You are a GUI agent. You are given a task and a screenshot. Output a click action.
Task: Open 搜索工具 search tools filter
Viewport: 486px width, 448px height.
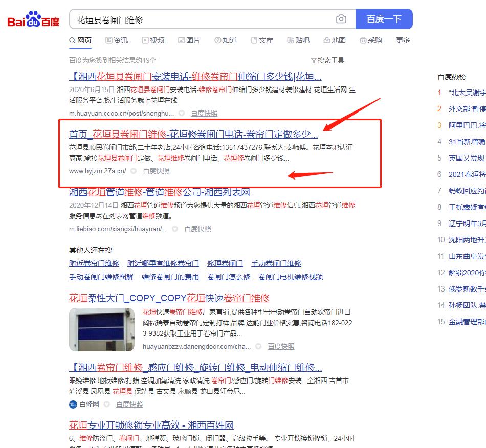[x=327, y=60]
